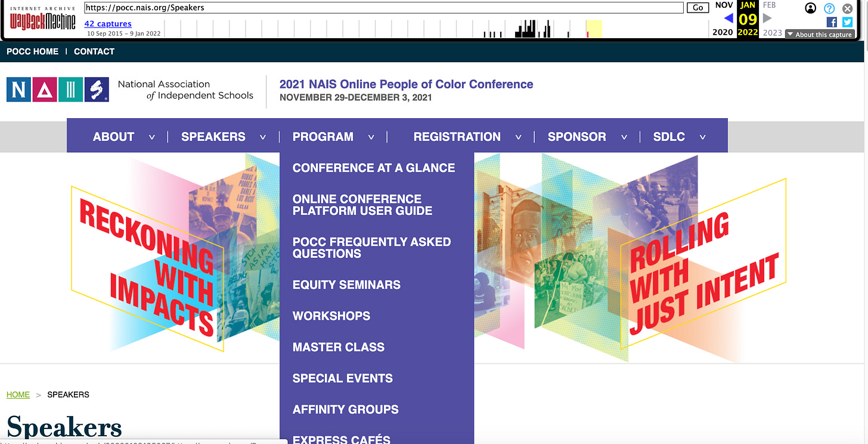This screenshot has width=868, height=444.
Task: Select Master Class menu entry
Action: click(x=339, y=347)
